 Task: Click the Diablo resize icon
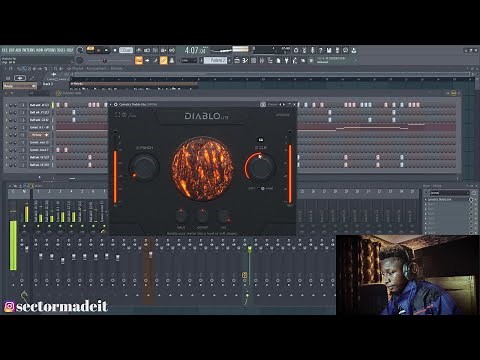[x=118, y=115]
